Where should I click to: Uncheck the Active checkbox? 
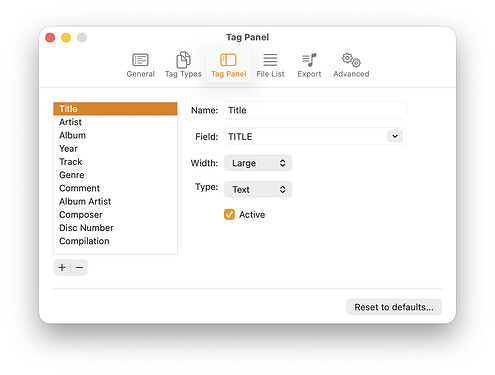[x=229, y=214]
